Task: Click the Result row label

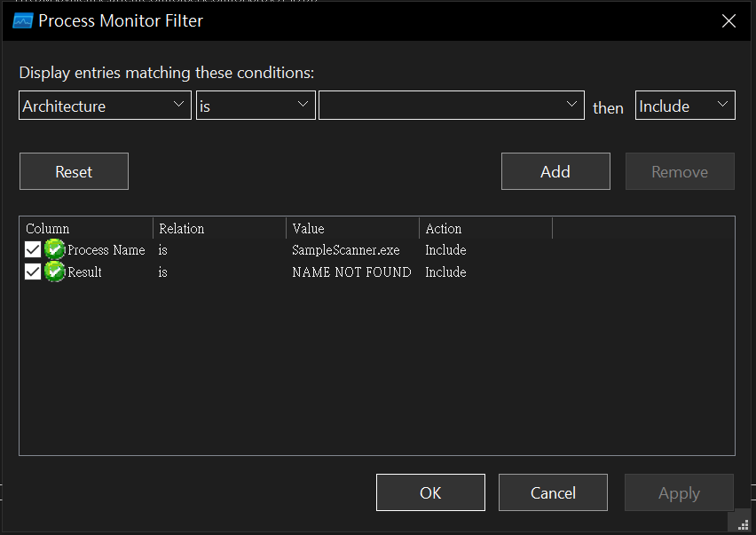Action: coord(84,272)
